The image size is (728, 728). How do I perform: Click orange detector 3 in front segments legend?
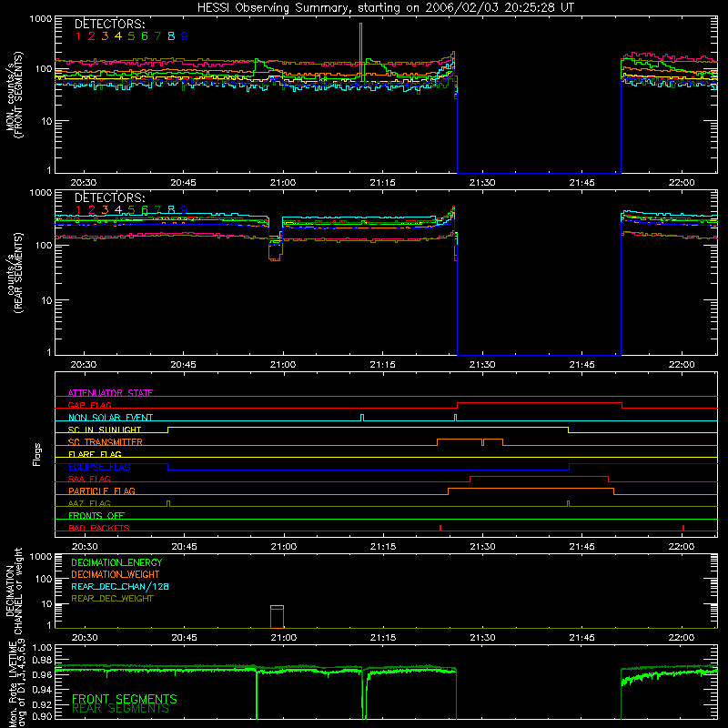pyautogui.click(x=105, y=36)
